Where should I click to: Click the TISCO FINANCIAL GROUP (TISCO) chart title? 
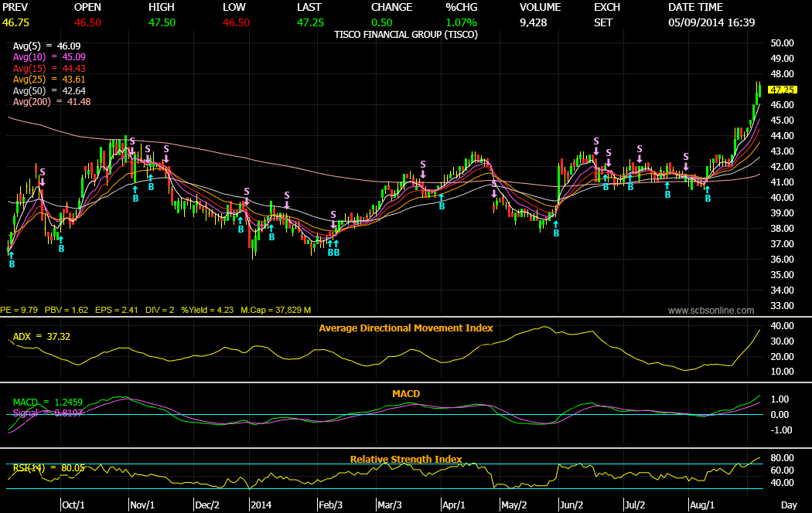pos(406,35)
